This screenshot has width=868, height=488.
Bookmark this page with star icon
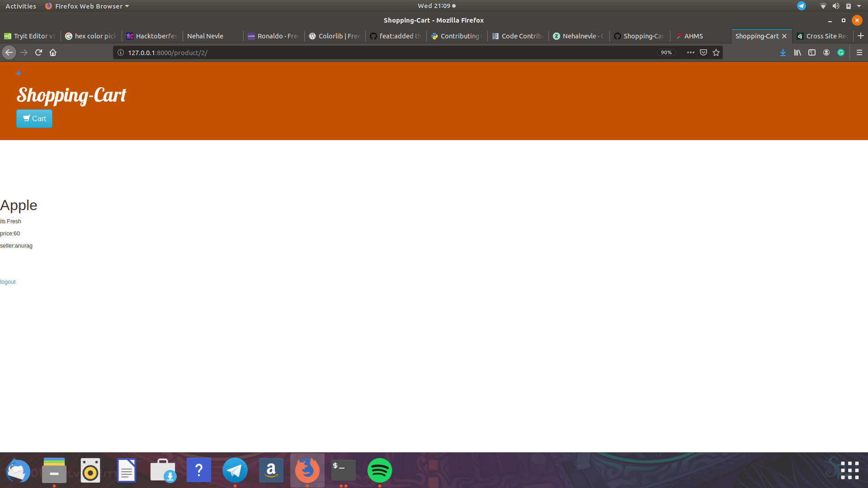(716, 52)
